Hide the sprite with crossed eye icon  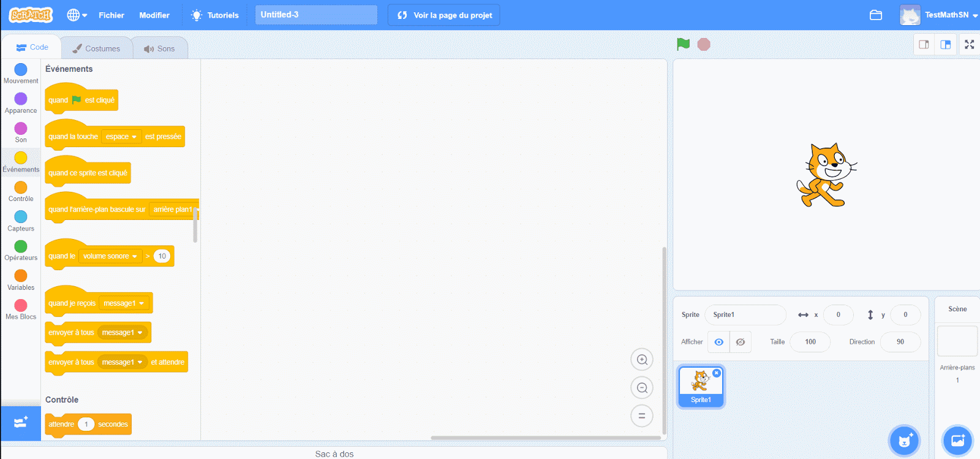coord(741,342)
